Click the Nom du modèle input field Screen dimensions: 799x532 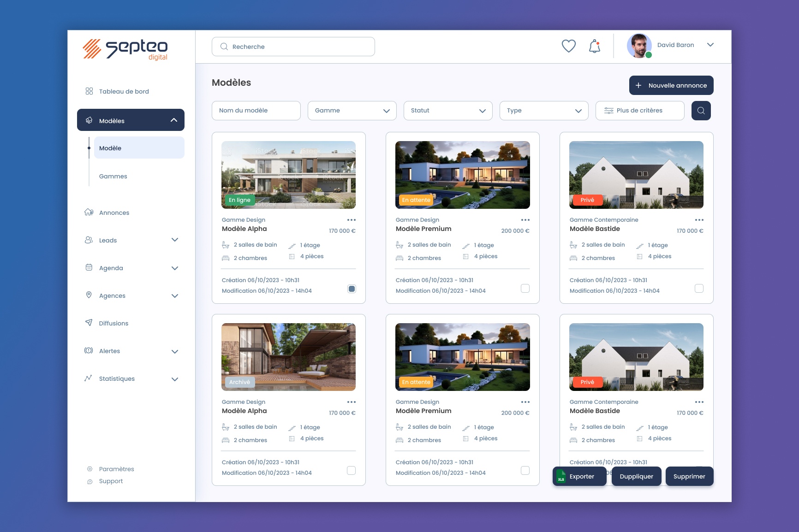[256, 111]
